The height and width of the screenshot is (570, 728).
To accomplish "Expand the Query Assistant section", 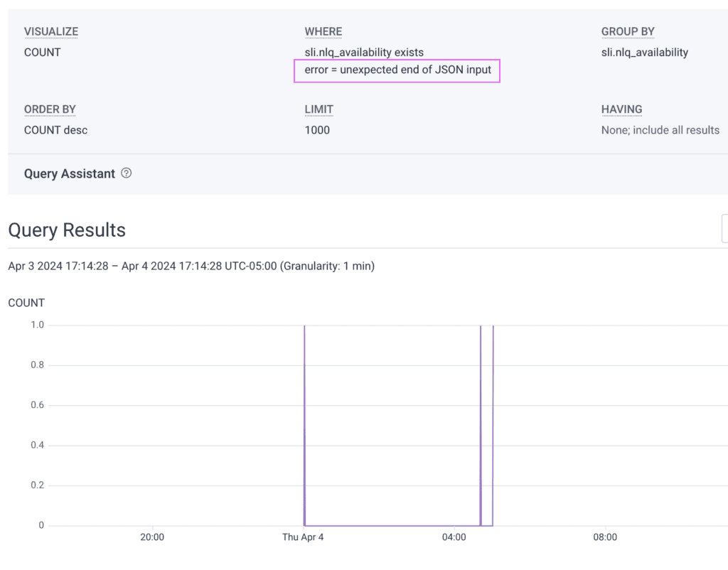I will 69,173.
